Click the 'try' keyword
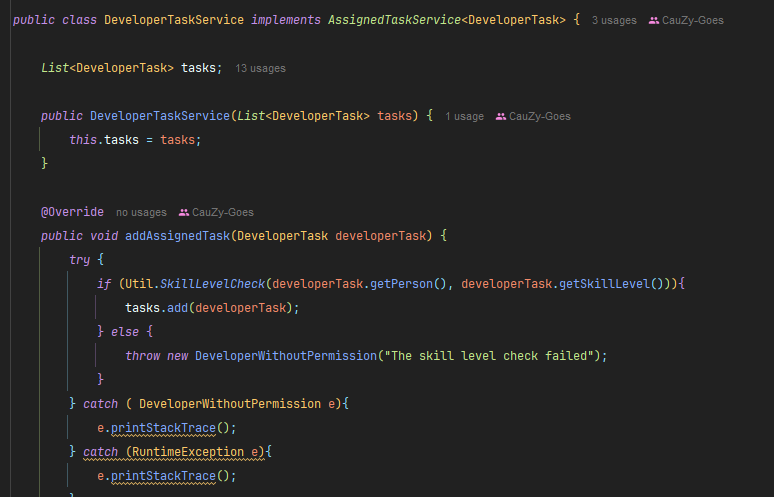 pos(79,260)
